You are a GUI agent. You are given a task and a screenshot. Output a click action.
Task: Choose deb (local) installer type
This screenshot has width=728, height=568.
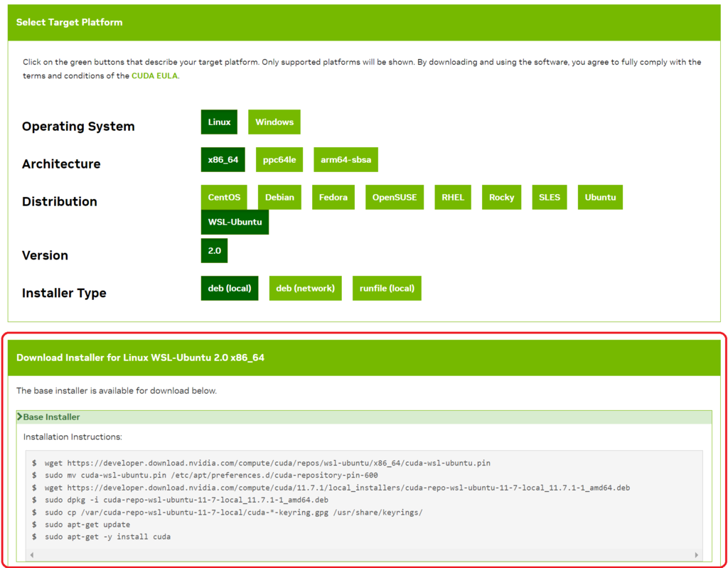[230, 289]
